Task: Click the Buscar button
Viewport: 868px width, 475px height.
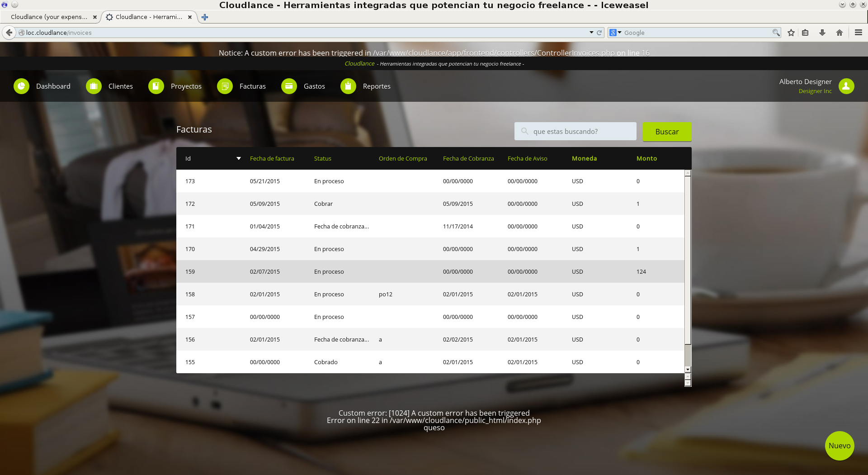Action: click(x=667, y=132)
